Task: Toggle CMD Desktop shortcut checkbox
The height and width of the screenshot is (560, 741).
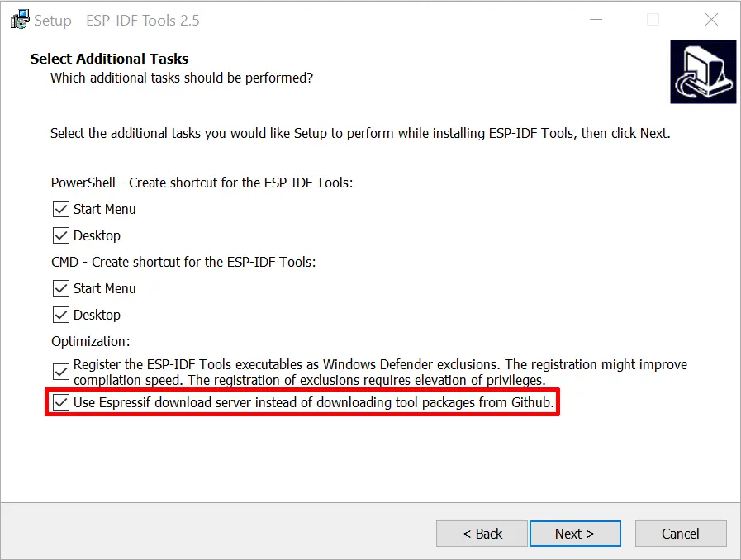Action: pyautogui.click(x=61, y=315)
